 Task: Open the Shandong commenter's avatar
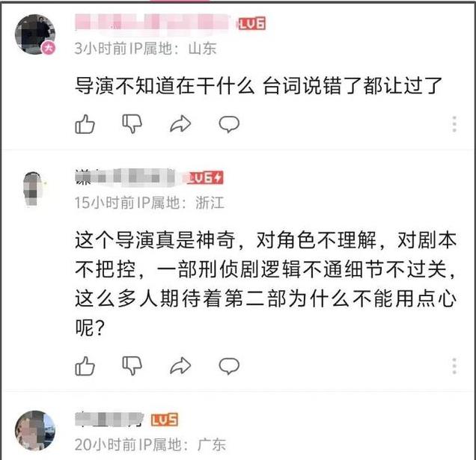click(x=35, y=34)
